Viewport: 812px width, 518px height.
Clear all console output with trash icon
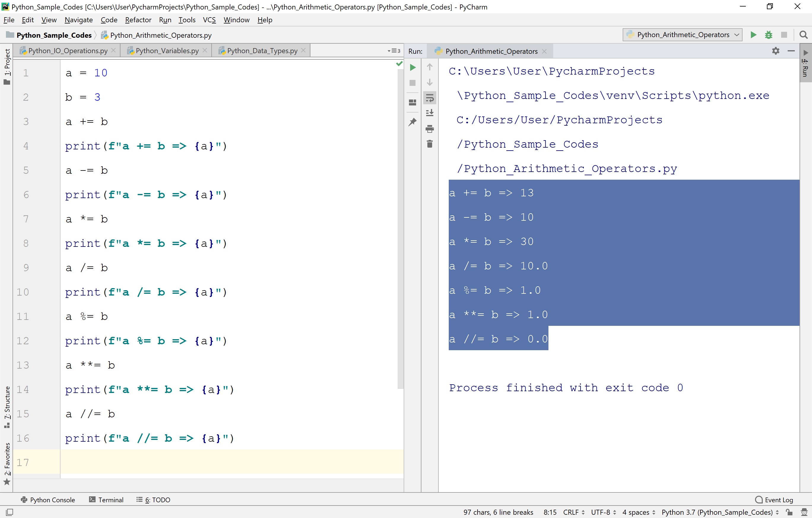[430, 143]
